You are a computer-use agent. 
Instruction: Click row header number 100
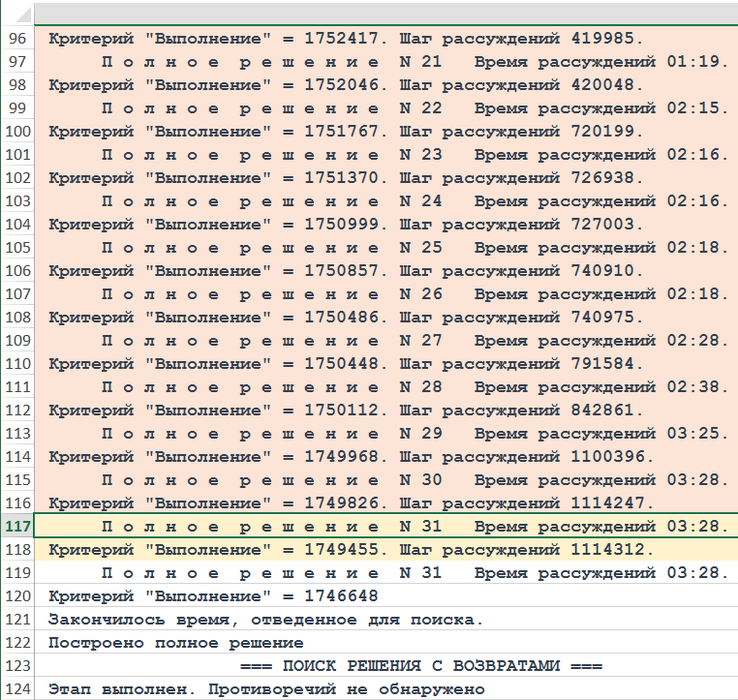tap(16, 132)
